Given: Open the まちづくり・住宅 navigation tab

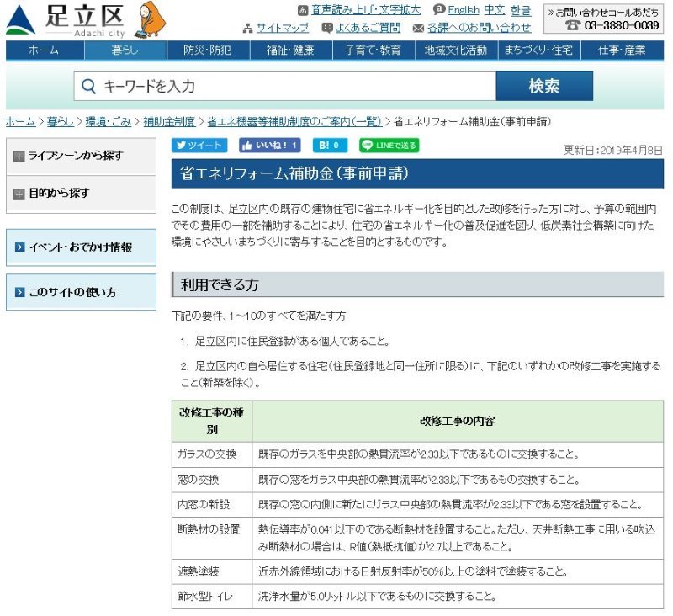Looking at the screenshot, I should point(538,50).
